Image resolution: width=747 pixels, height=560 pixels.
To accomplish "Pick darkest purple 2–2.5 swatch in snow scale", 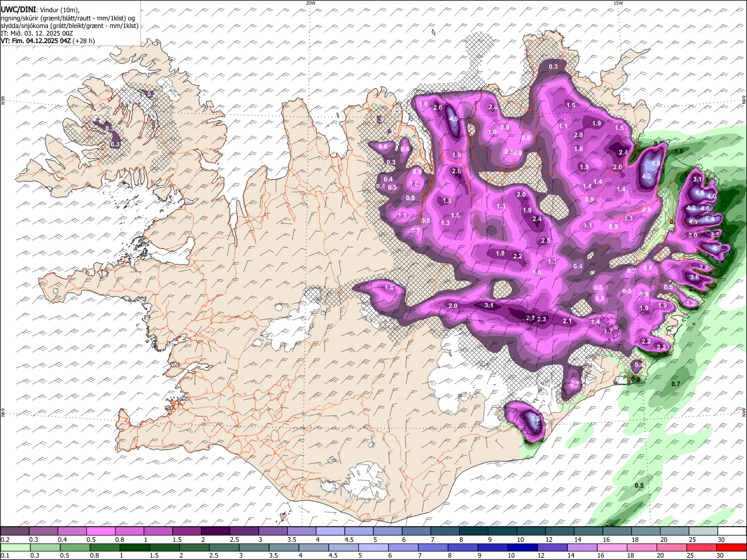I will pos(216,531).
